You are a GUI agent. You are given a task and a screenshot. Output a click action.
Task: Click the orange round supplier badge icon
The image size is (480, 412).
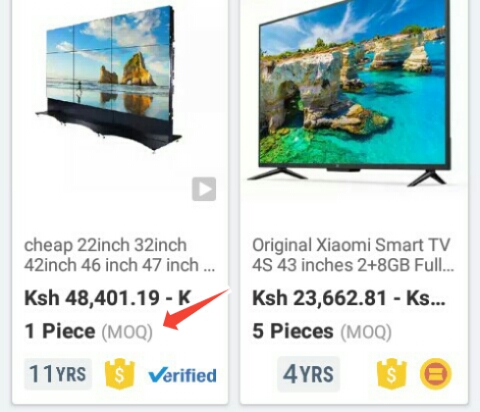coord(436,374)
